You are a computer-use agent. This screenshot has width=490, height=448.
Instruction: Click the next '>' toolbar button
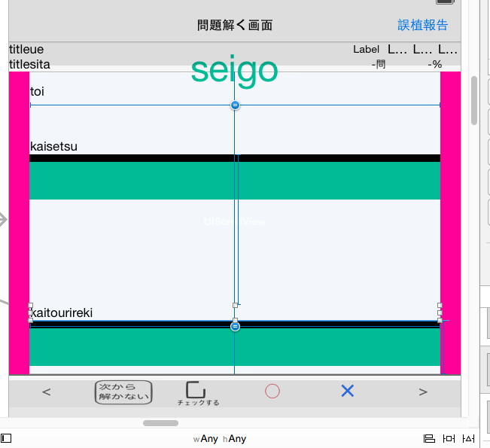coord(423,392)
